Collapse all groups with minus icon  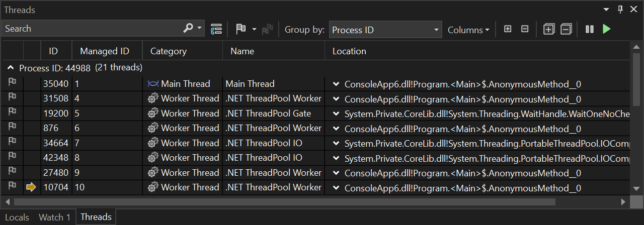coord(525,29)
